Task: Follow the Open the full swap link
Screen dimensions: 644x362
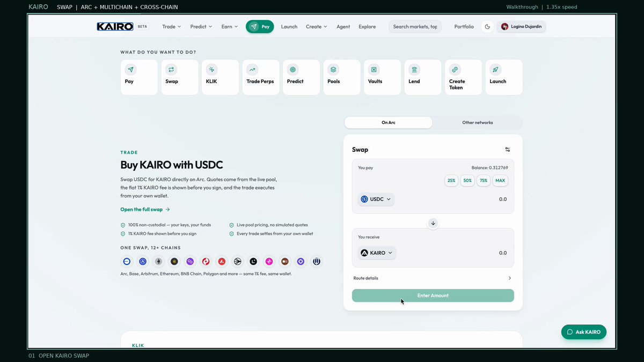Action: 145,210
